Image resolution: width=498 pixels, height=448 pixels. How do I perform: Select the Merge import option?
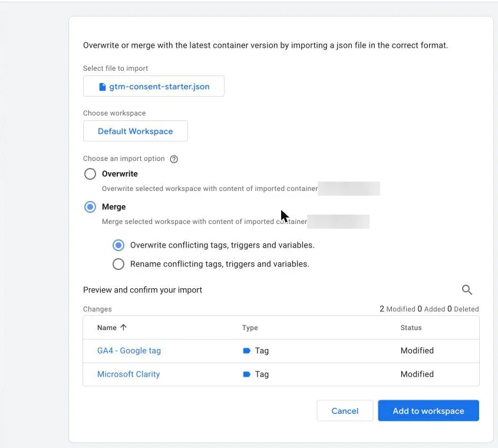pyautogui.click(x=90, y=207)
